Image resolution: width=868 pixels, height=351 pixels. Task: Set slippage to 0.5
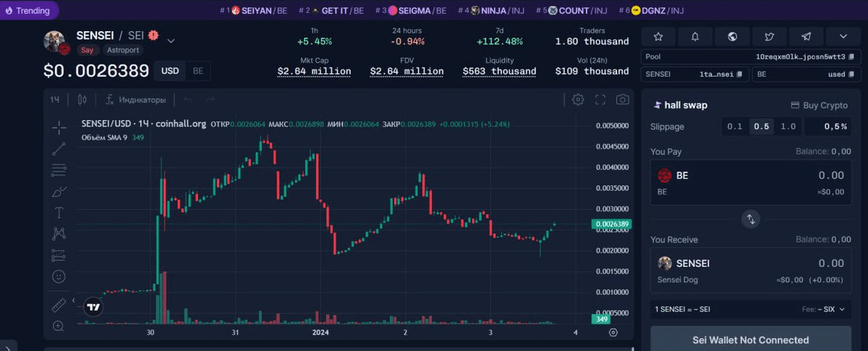(x=761, y=127)
